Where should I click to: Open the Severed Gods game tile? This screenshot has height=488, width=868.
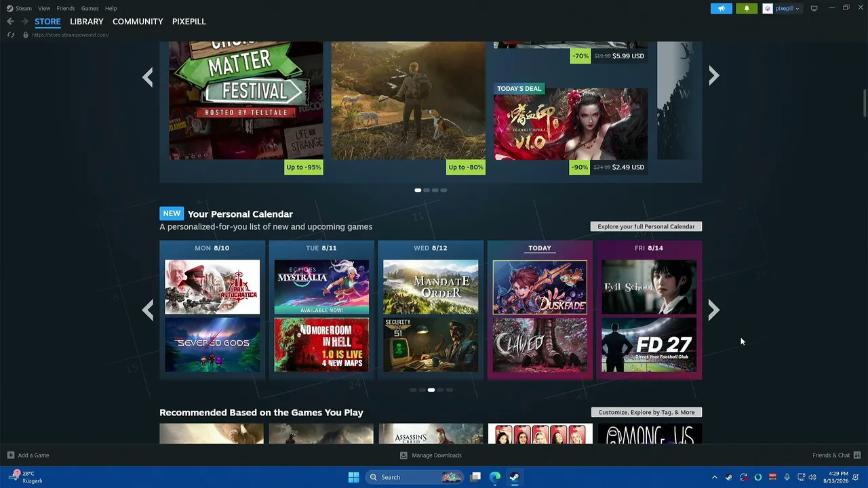tap(212, 345)
